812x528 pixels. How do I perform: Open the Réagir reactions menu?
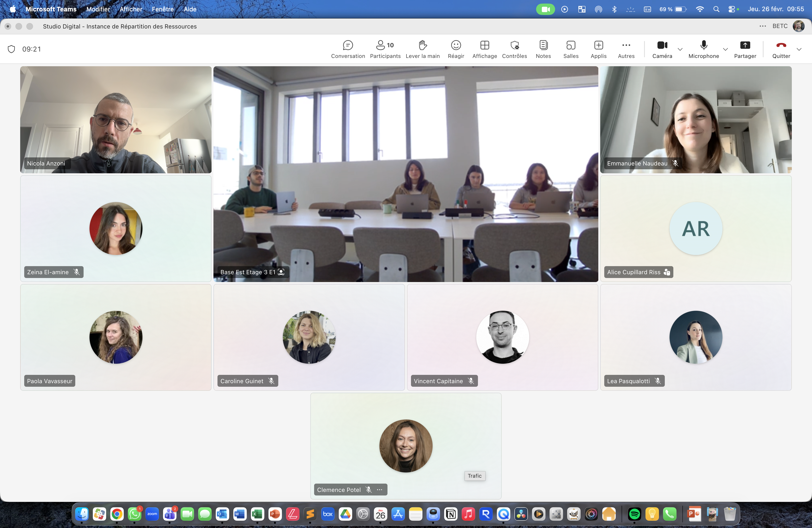coord(456,49)
